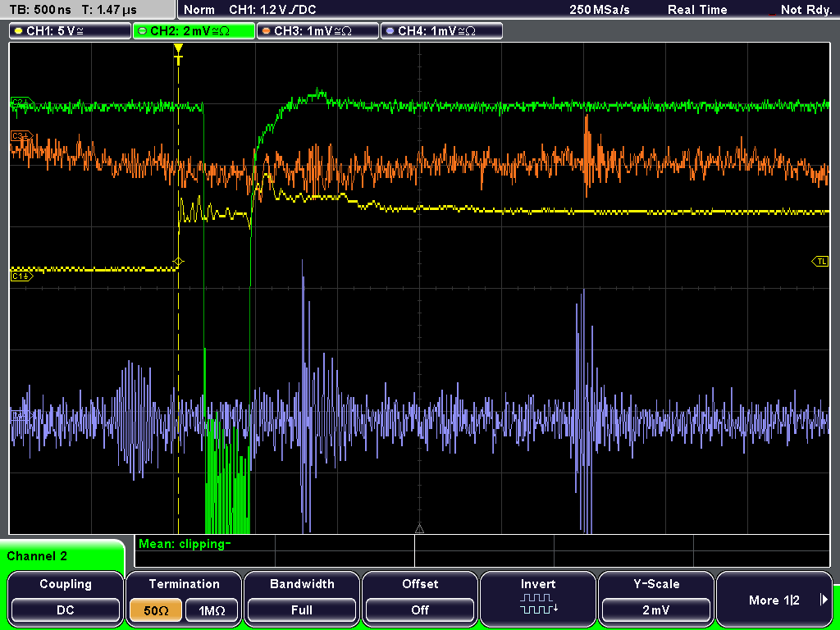Choose 50Ω termination

(156, 610)
